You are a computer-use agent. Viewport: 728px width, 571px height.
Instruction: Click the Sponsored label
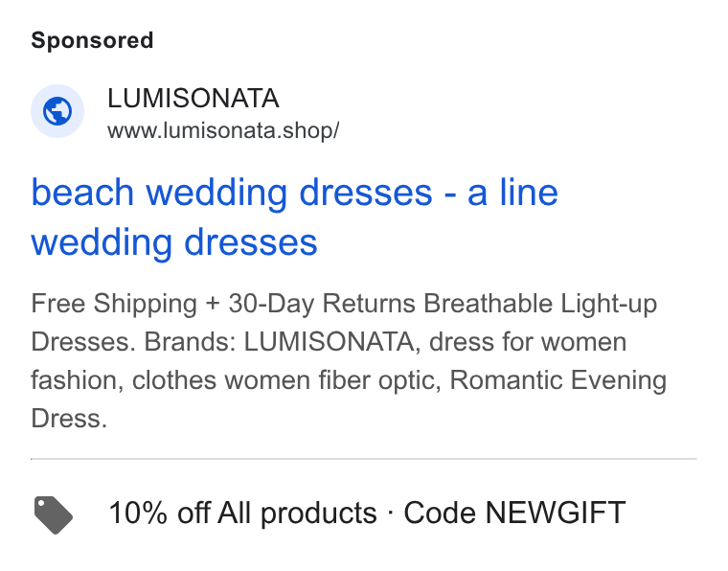92,40
